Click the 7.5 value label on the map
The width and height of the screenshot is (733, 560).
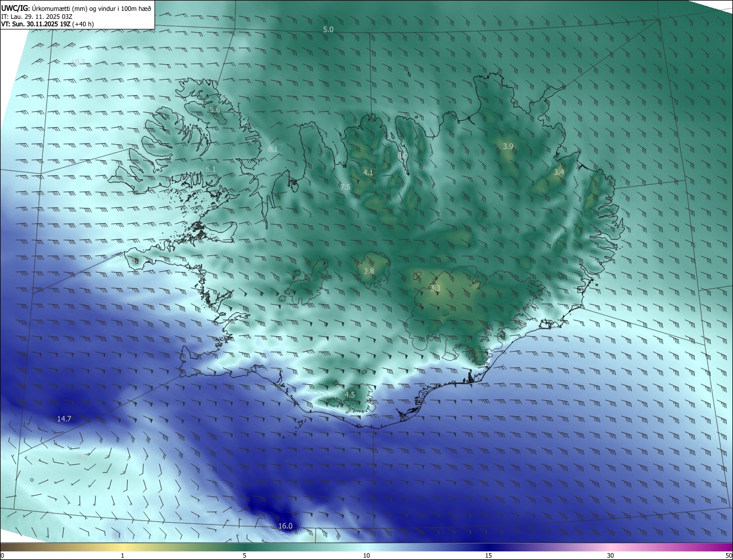[345, 187]
